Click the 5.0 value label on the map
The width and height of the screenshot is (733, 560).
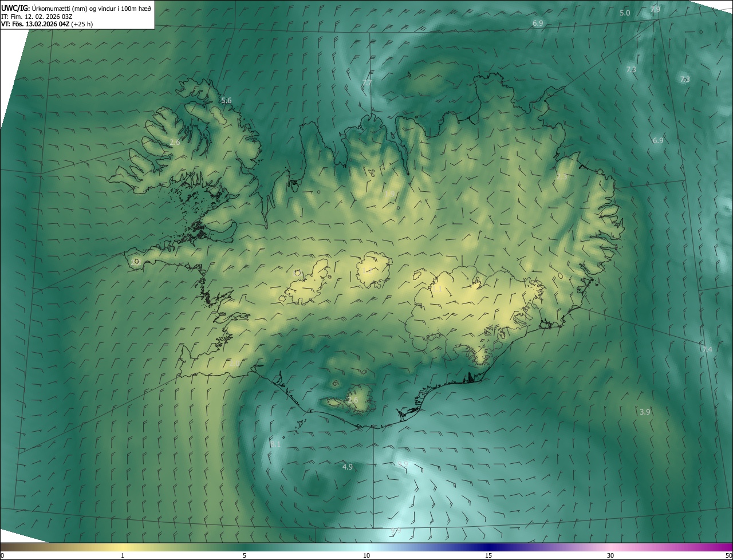pos(625,13)
